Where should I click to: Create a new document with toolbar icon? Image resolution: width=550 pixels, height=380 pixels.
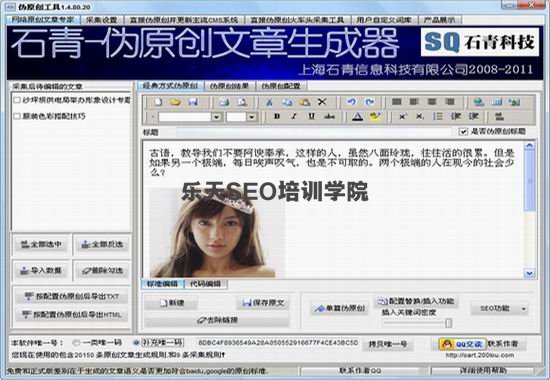pyautogui.click(x=158, y=102)
